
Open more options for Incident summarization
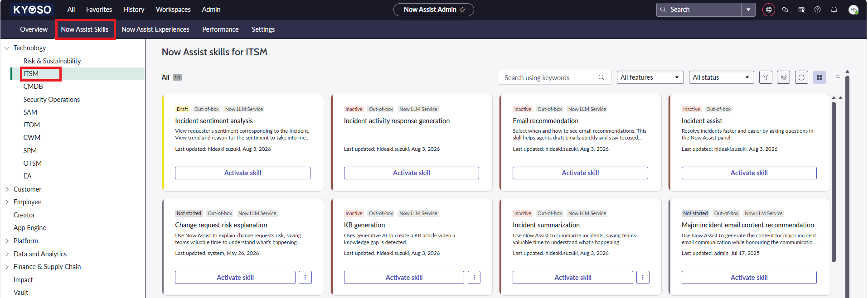point(643,277)
